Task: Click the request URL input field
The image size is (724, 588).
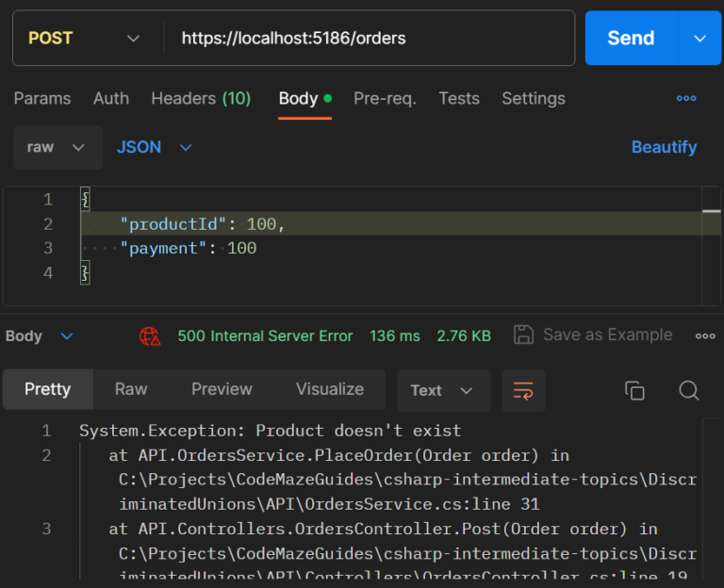Action: (x=368, y=39)
